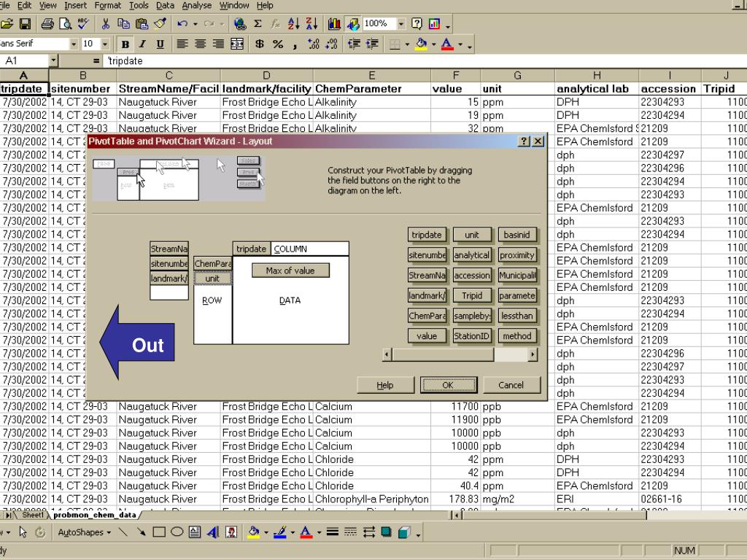Click the Save floppy disk icon
This screenshot has height=560, width=747.
tap(25, 24)
